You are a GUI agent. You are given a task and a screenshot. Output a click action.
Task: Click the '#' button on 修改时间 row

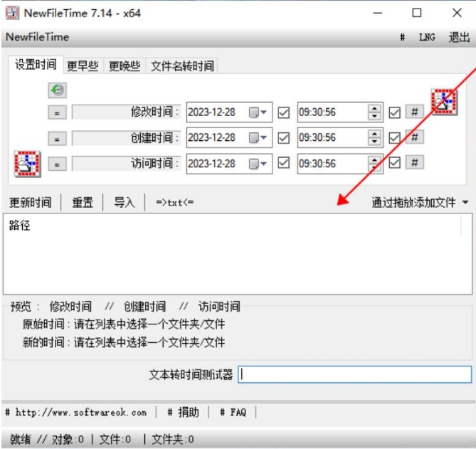point(415,112)
